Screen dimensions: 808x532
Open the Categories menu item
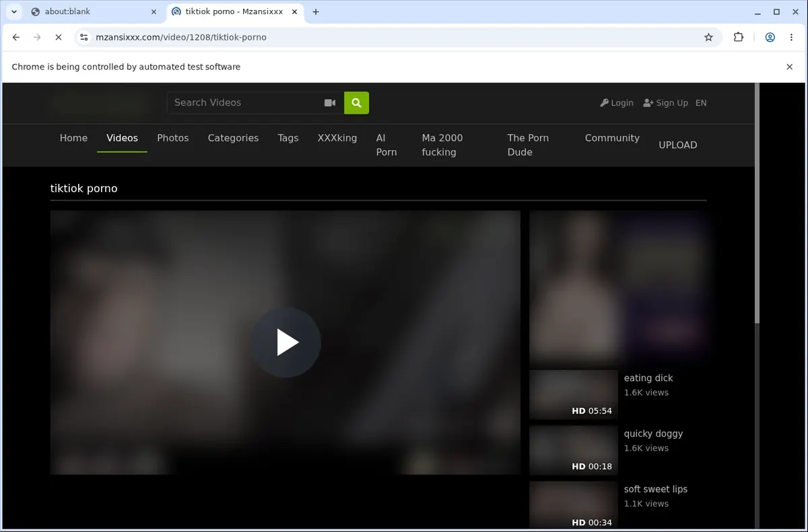click(x=233, y=138)
